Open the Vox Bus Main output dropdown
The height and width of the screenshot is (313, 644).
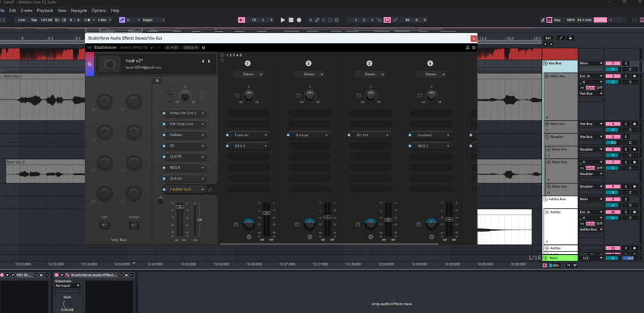coord(591,63)
